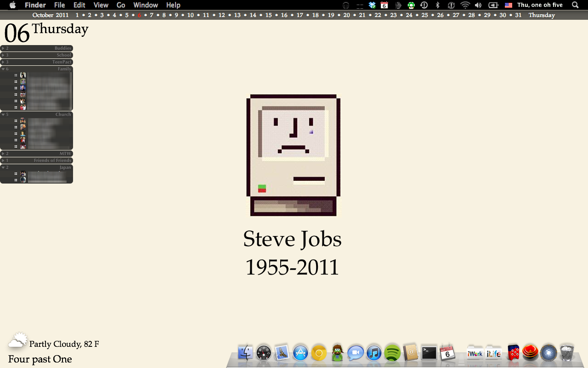Open the Mail app in the Dock
Image resolution: width=588 pixels, height=368 pixels.
pos(282,353)
